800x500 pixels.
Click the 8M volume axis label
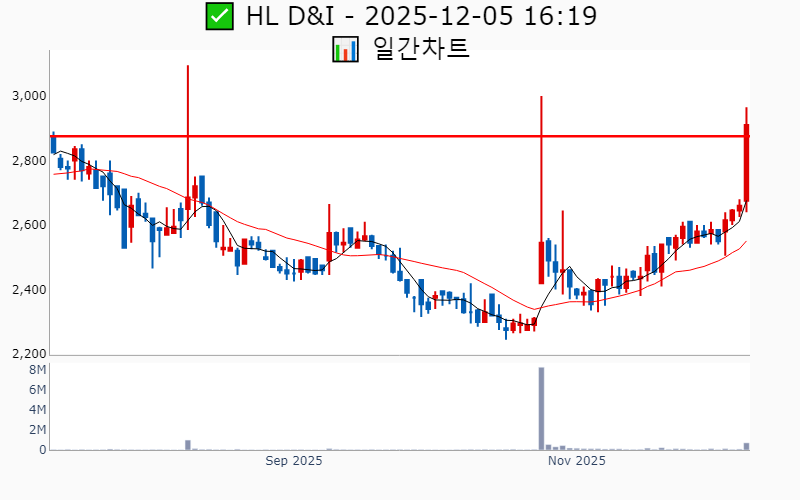click(x=36, y=370)
